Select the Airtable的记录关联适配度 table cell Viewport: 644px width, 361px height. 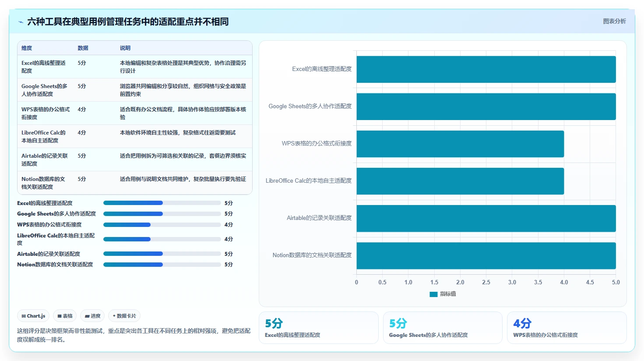pyautogui.click(x=45, y=159)
